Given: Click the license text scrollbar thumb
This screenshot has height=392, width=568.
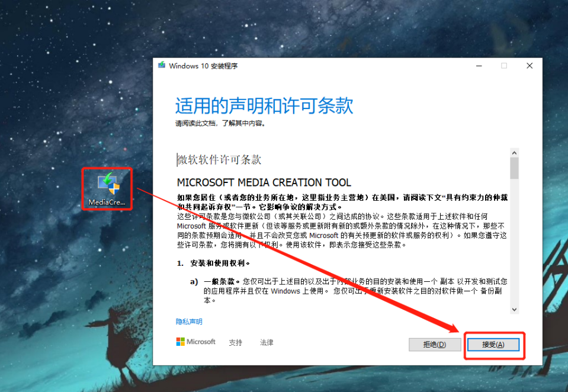Looking at the screenshot, I should (x=514, y=168).
